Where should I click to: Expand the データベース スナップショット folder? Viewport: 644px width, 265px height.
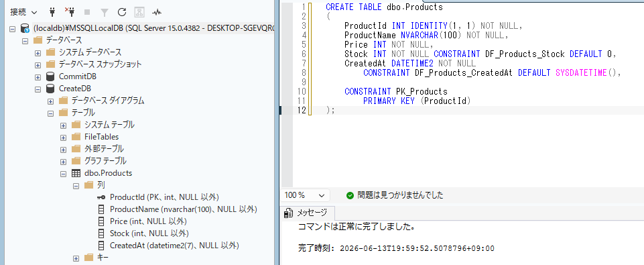(x=38, y=65)
